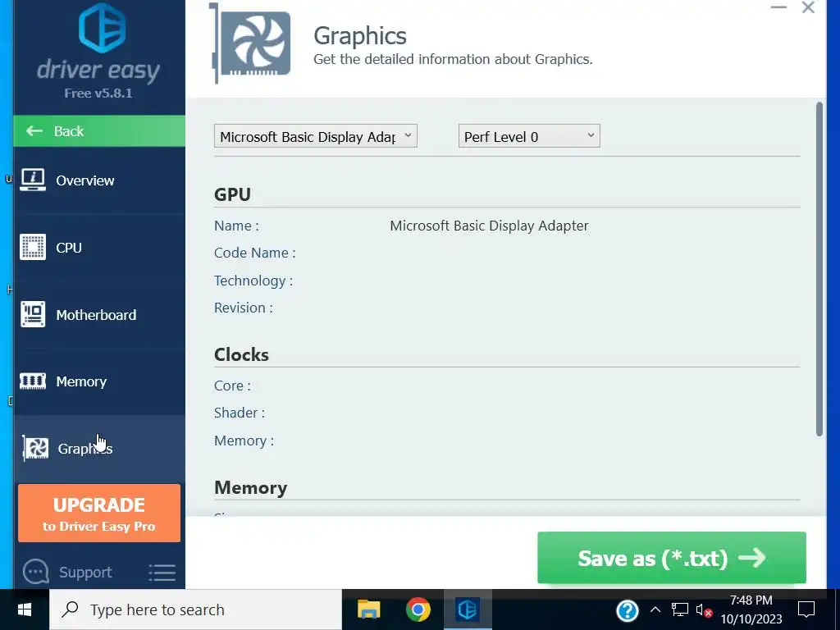Click Save as (*.txt) button
The image size is (840, 630).
click(x=672, y=558)
